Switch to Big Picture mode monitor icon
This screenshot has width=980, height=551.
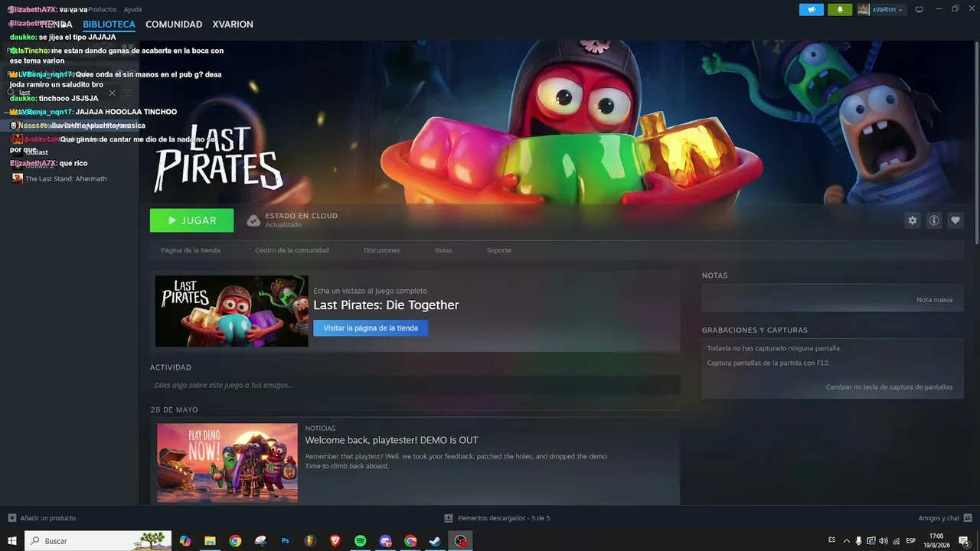point(919,10)
